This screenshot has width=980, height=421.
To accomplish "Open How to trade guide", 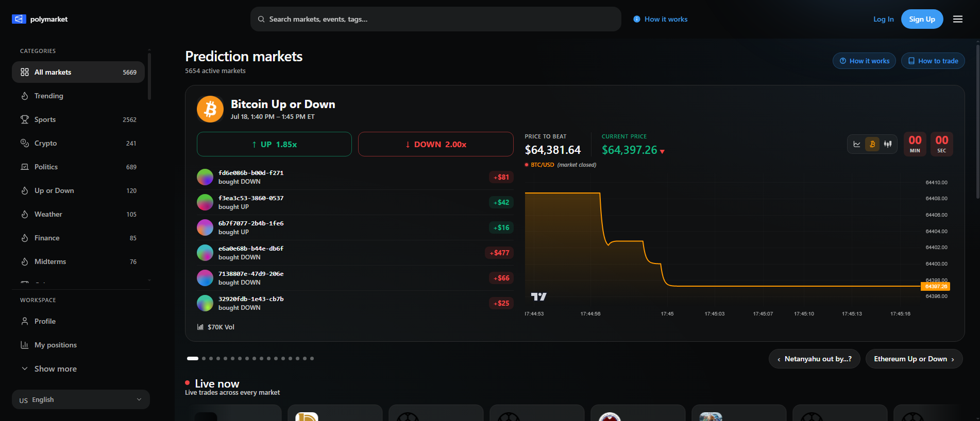I will [933, 61].
